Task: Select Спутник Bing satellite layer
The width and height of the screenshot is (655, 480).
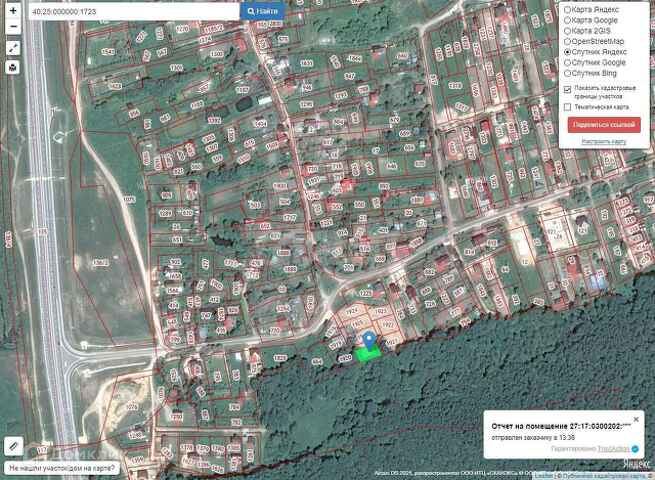Action: click(590, 73)
